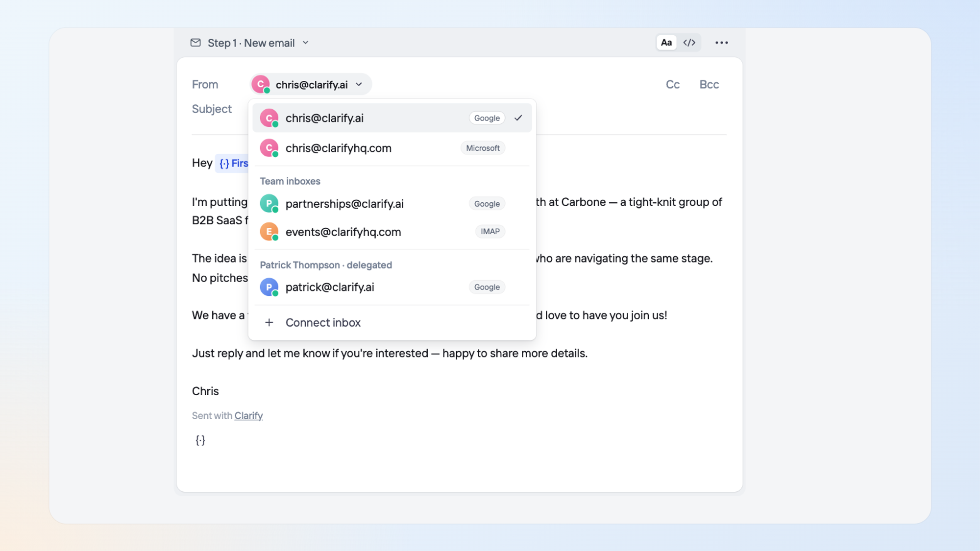Click the envelope icon beside Step 1

coord(196,43)
